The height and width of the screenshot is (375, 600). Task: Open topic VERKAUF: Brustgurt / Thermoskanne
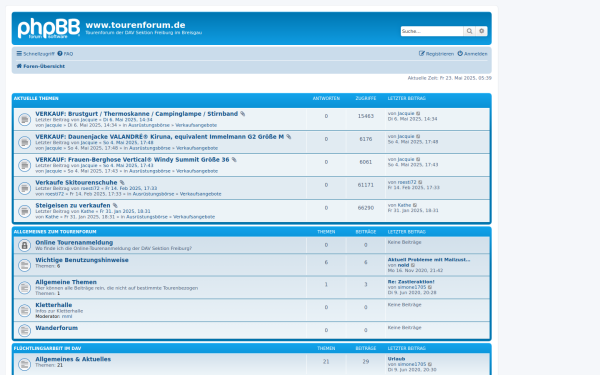137,114
